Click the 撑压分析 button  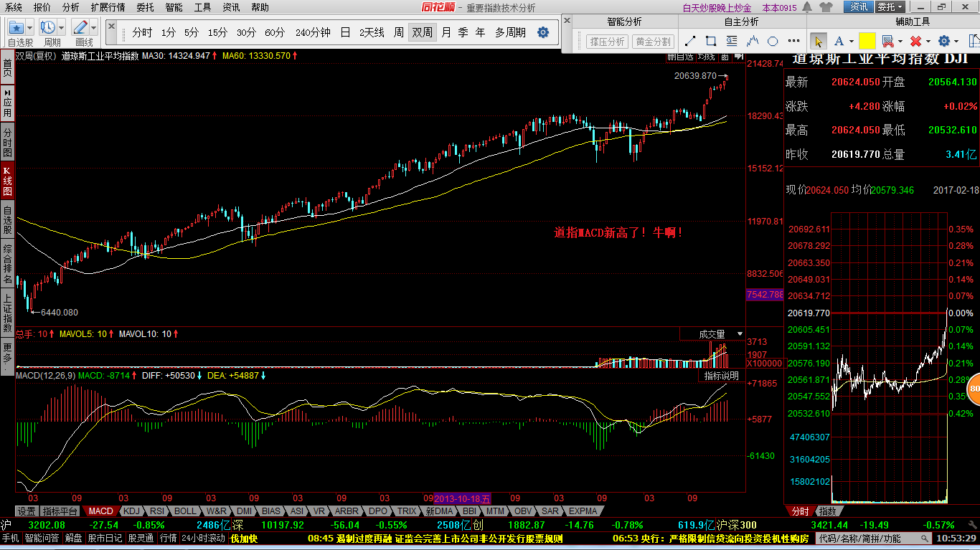tap(607, 42)
